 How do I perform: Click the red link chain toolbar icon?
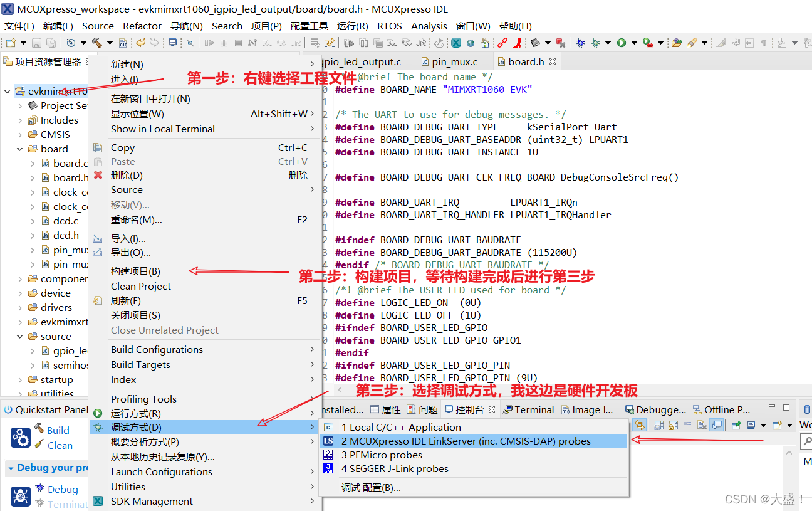coord(502,43)
